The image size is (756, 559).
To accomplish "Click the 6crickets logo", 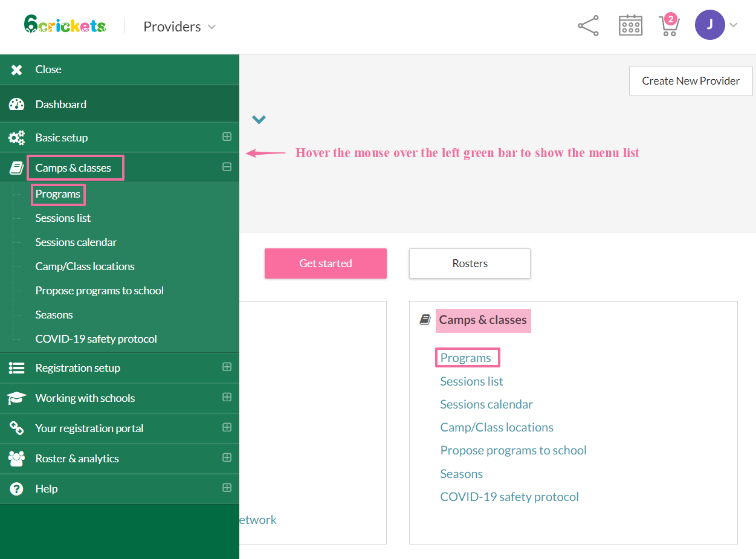I will 65,25.
